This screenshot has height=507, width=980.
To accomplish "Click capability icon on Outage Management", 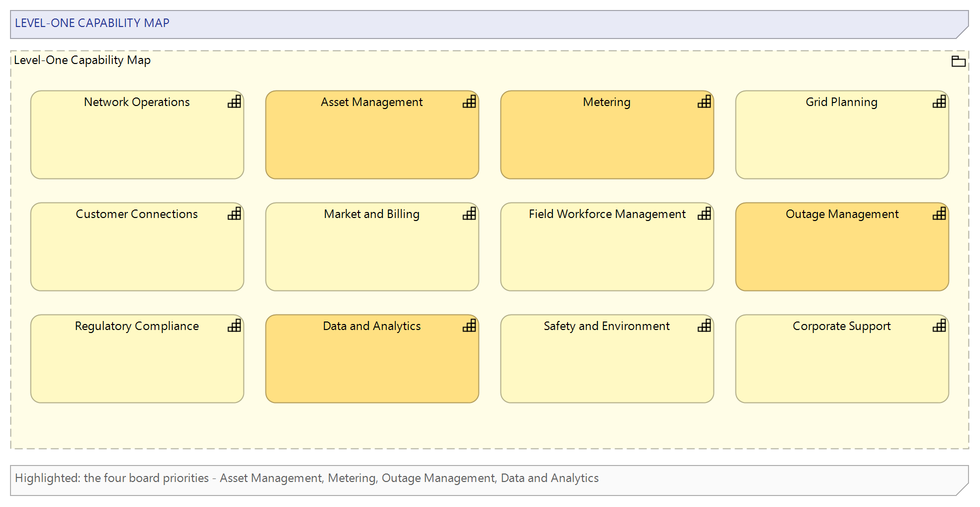I will point(939,214).
